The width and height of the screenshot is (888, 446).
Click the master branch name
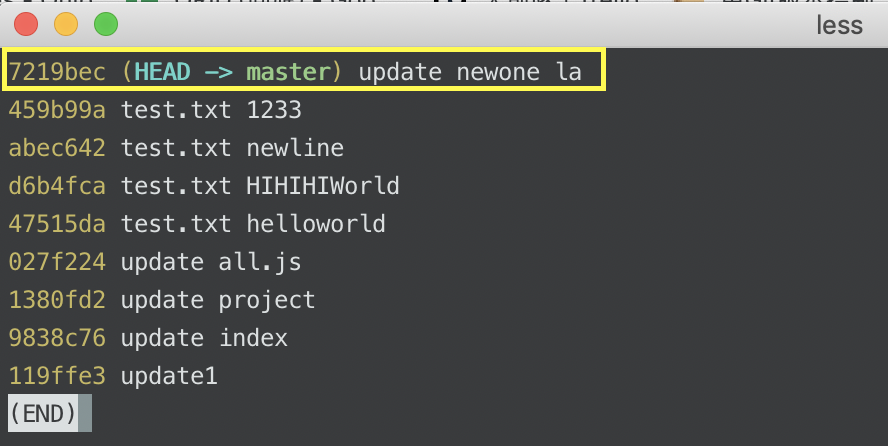[x=288, y=72]
